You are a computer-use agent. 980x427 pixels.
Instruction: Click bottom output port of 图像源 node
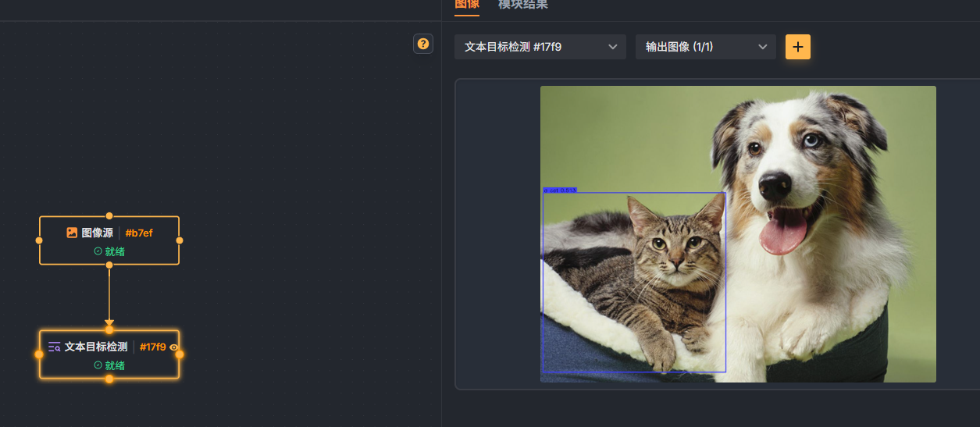click(109, 265)
